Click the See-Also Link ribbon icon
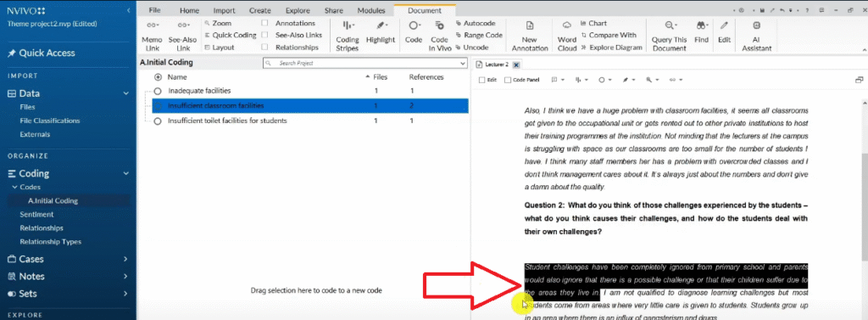The image size is (868, 320). coord(183,25)
